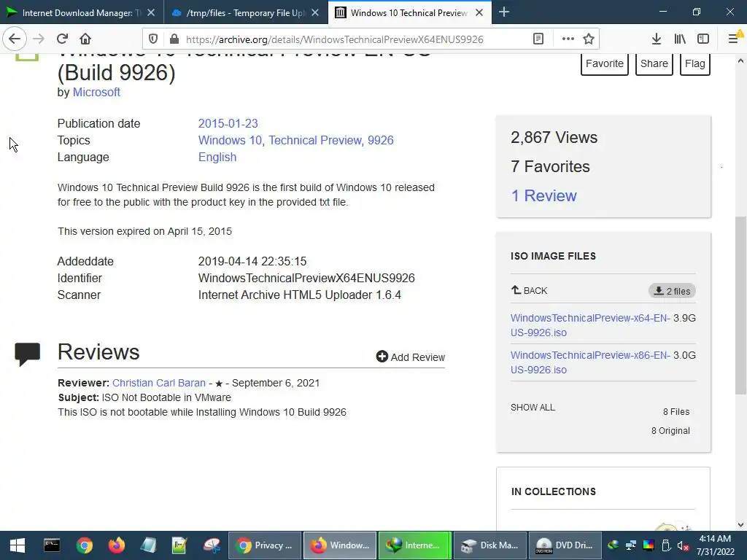Open the English language link
This screenshot has width=747, height=560.
(x=217, y=157)
